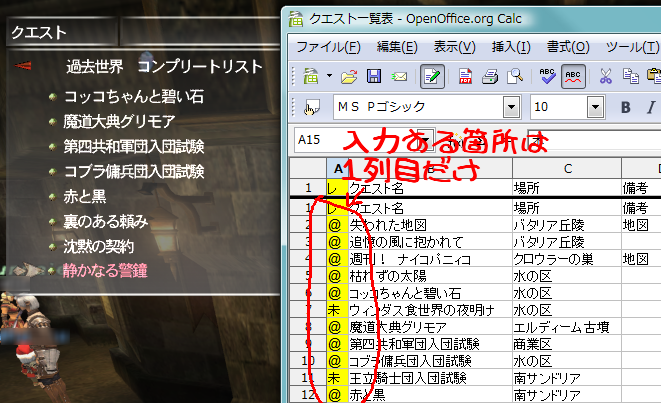The image size is (661, 403).
Task: Click 地図 cell in ナイコパニィコ row
Action: coord(641,259)
